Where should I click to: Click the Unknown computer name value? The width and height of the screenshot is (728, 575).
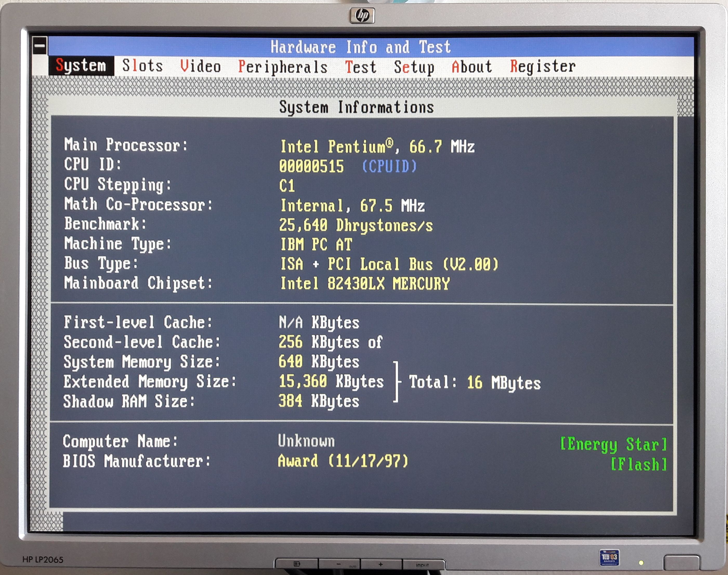306,441
